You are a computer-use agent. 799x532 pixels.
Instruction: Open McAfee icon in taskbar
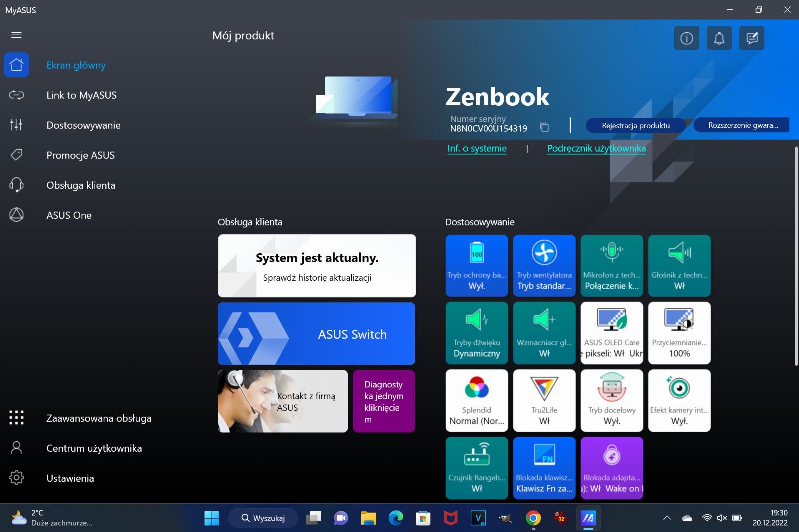click(451, 518)
